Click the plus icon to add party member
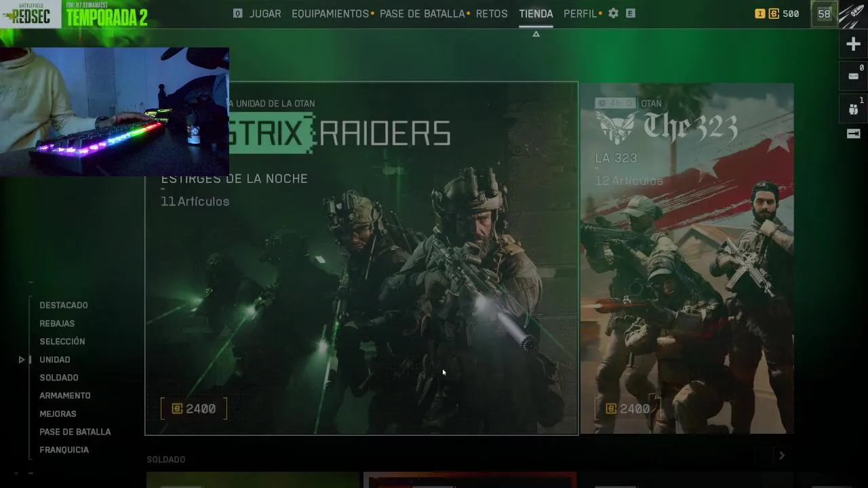Image resolution: width=868 pixels, height=488 pixels. pos(853,44)
